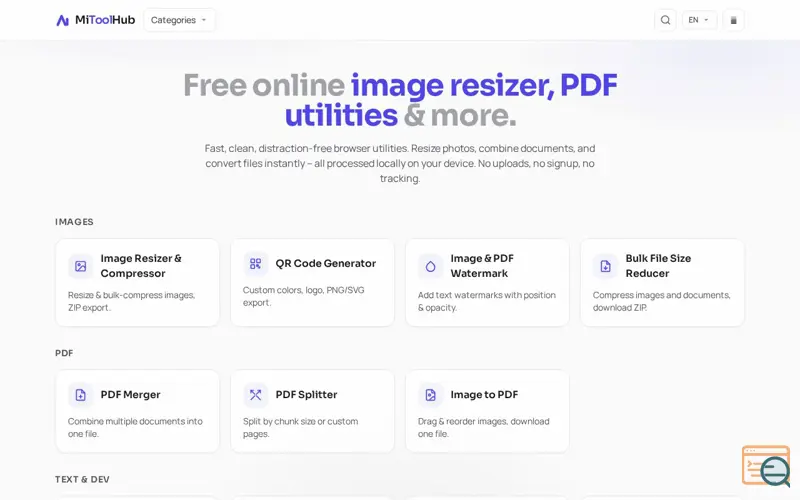Viewport: 800px width, 500px height.
Task: Click 'Add text watermarks with position & opacity.' text
Action: tap(487, 302)
